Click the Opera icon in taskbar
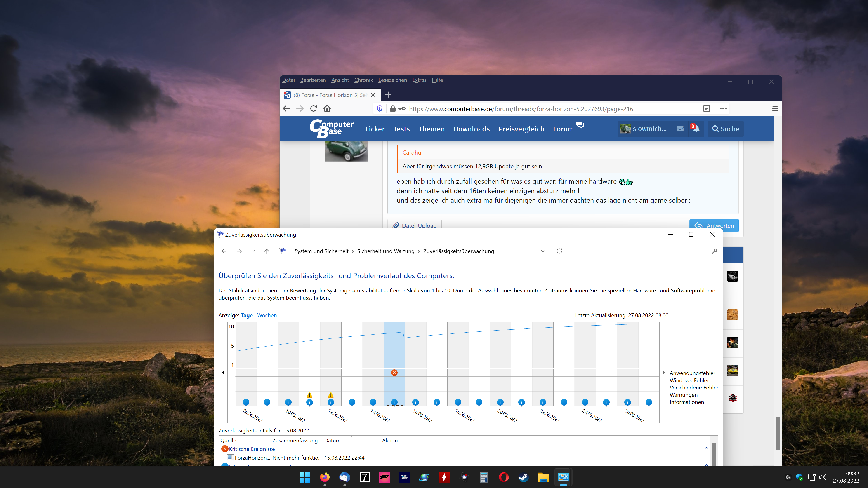This screenshot has height=488, width=868. 503,477
